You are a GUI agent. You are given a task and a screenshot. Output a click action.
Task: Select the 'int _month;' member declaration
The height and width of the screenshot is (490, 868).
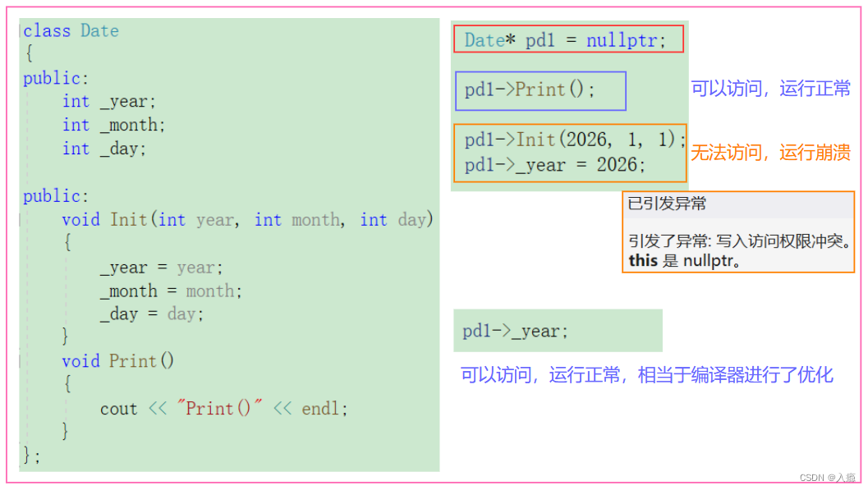113,125
